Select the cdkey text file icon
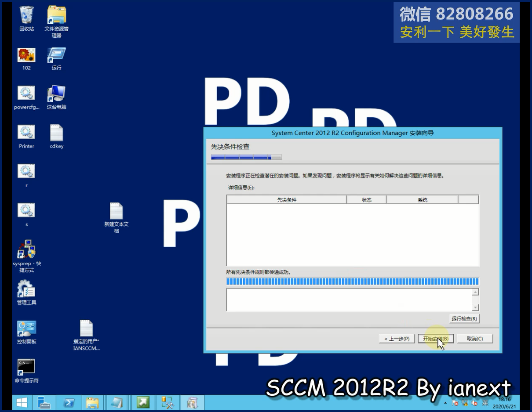 (56, 137)
